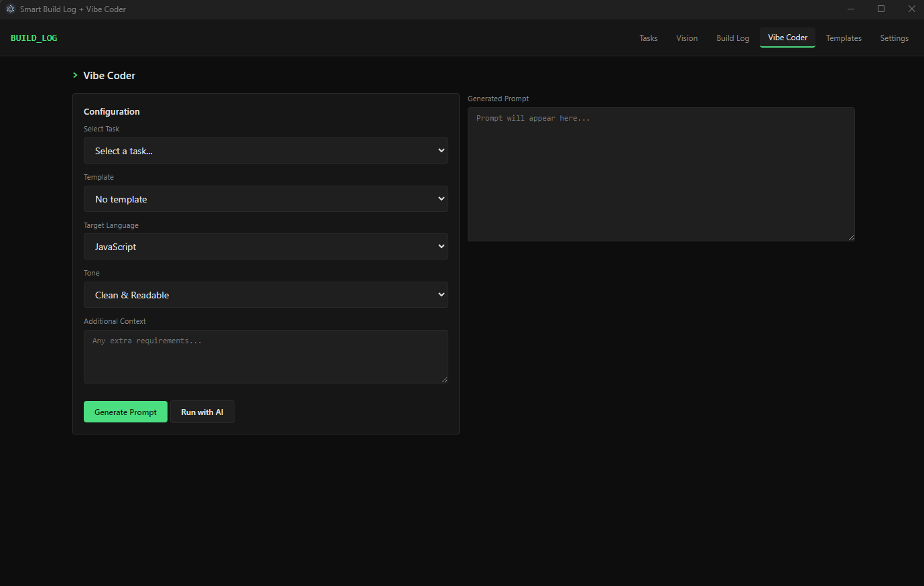Click the Generate Prompt button
Image resolution: width=924 pixels, height=586 pixels.
pos(125,412)
